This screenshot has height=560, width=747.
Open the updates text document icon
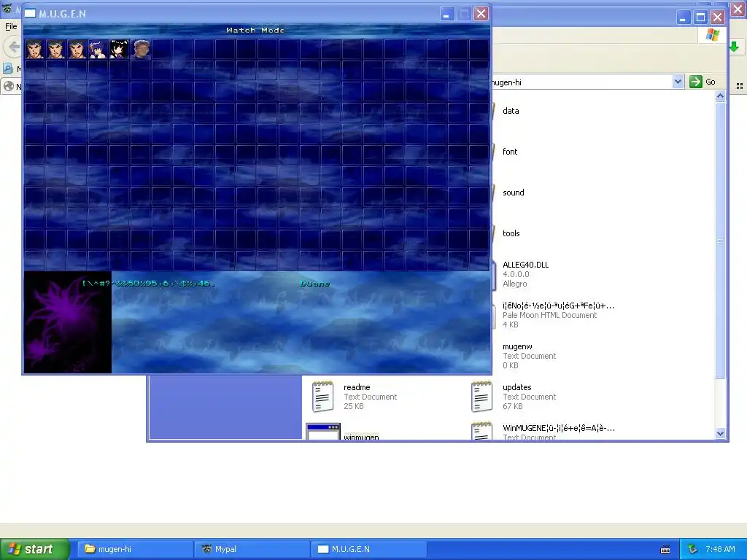(x=481, y=396)
